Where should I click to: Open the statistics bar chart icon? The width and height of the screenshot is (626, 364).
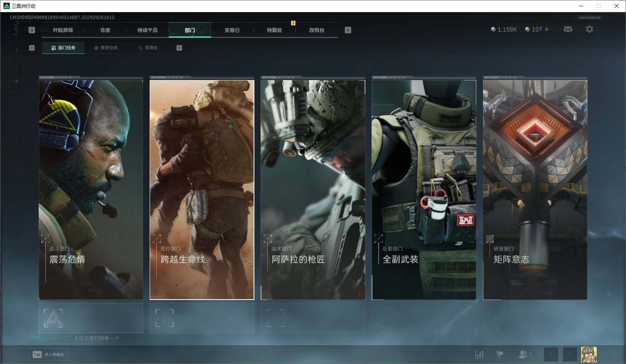[479, 354]
